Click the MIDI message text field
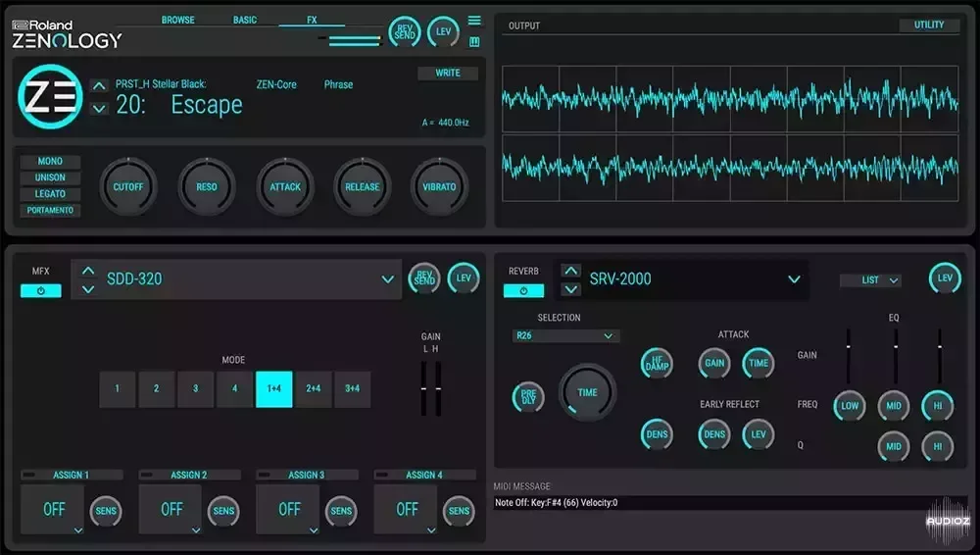 click(729, 502)
